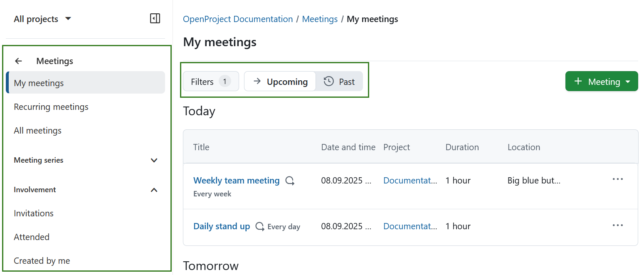Viewport: 644px width, 275px height.
Task: Expand the Meeting series section
Action: pyautogui.click(x=154, y=160)
